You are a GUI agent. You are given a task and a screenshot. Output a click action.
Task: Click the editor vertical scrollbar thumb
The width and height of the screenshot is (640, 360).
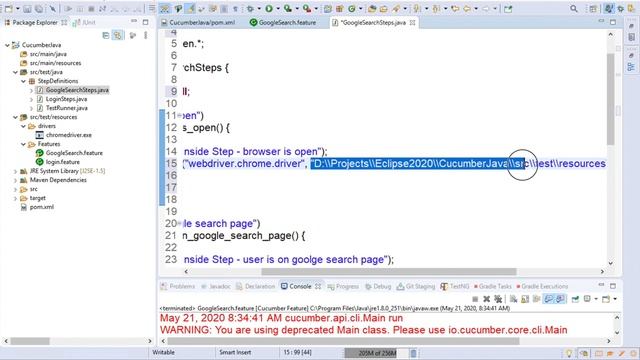[x=611, y=99]
